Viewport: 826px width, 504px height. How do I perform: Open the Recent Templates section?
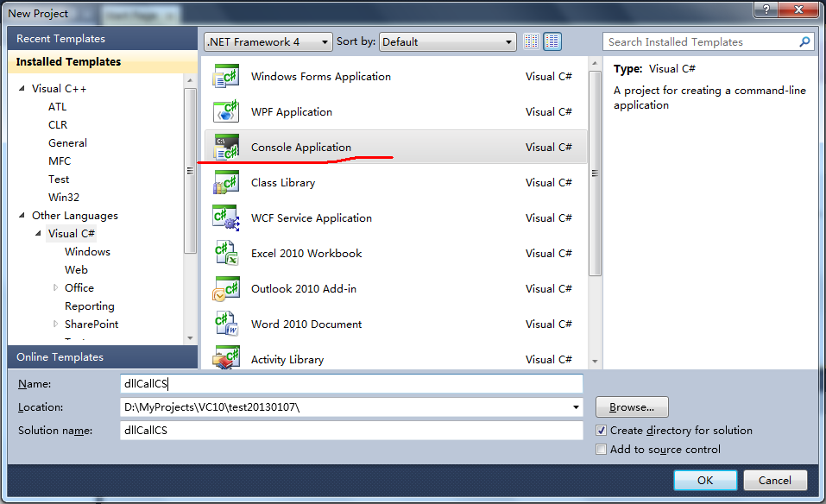(x=103, y=39)
